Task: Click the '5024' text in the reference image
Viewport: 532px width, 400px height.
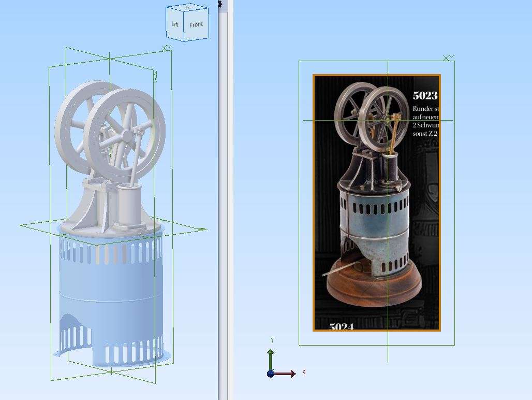Action: (342, 326)
